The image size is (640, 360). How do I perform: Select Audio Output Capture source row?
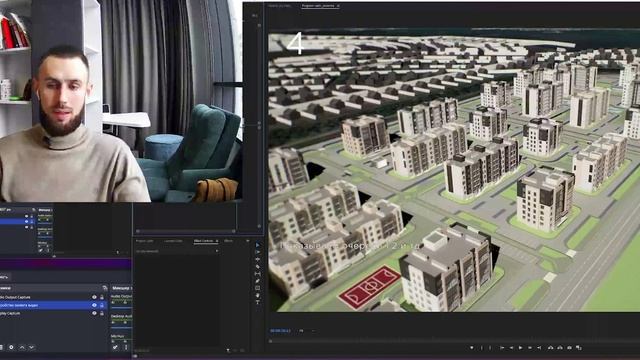point(53,297)
